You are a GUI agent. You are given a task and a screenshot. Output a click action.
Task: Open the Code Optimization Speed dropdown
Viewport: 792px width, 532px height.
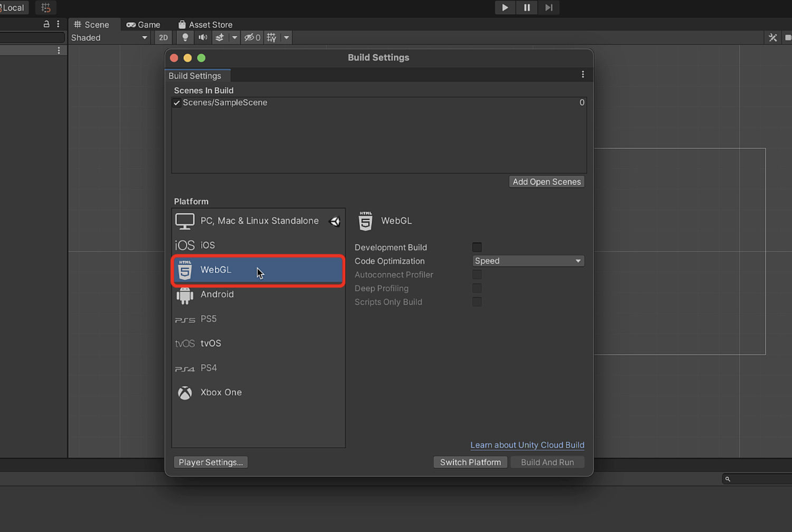pyautogui.click(x=528, y=261)
